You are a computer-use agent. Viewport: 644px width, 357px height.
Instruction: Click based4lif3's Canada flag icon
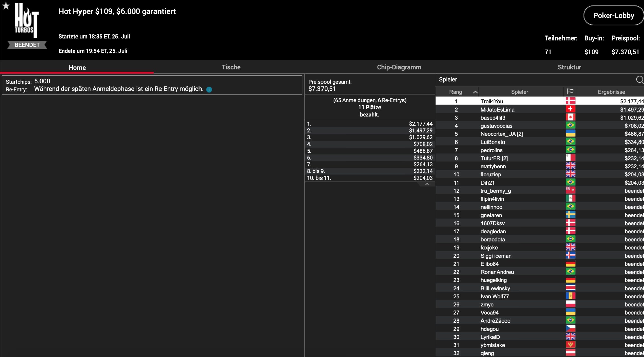(570, 117)
